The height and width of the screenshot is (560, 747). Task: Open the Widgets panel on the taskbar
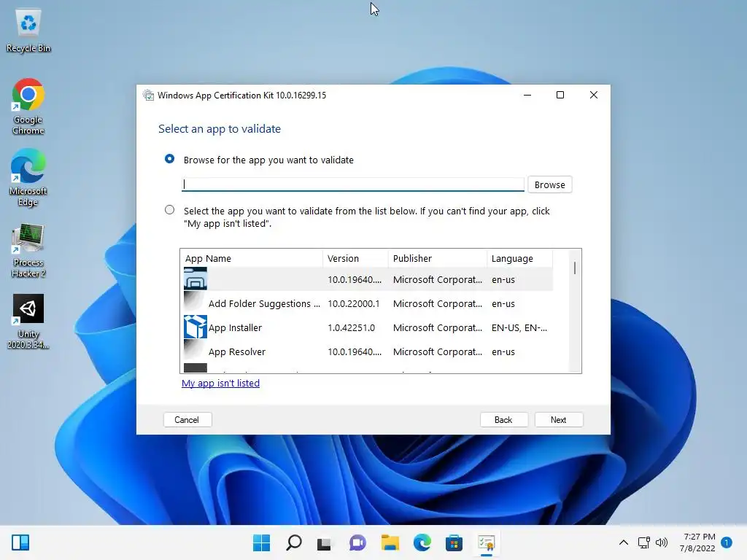tap(20, 542)
